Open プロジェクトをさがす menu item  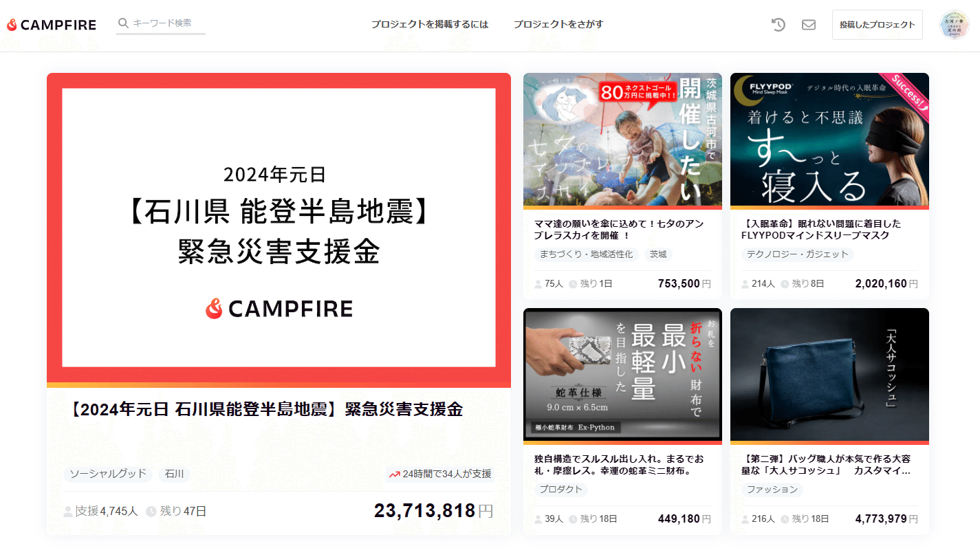tap(558, 25)
